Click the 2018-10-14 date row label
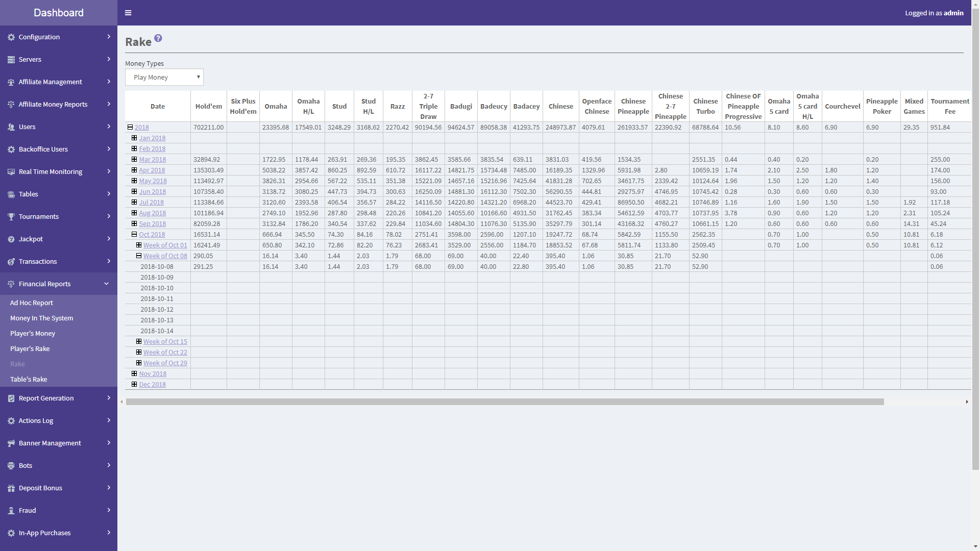980x551 pixels. click(x=157, y=331)
